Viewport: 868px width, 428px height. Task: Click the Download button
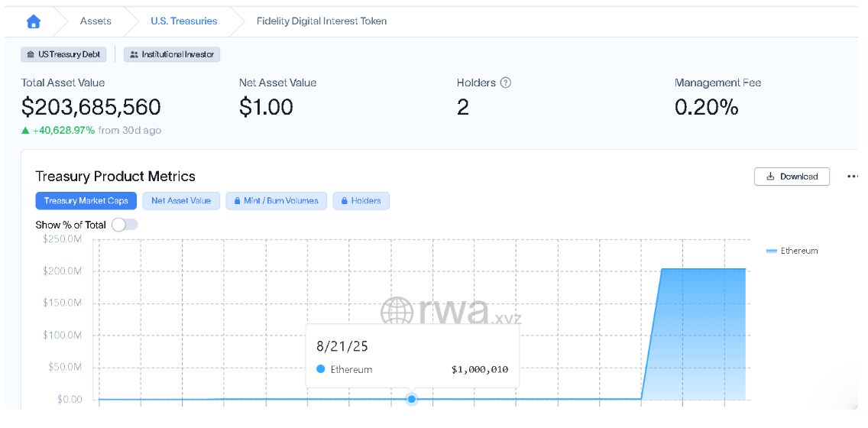[x=792, y=177]
